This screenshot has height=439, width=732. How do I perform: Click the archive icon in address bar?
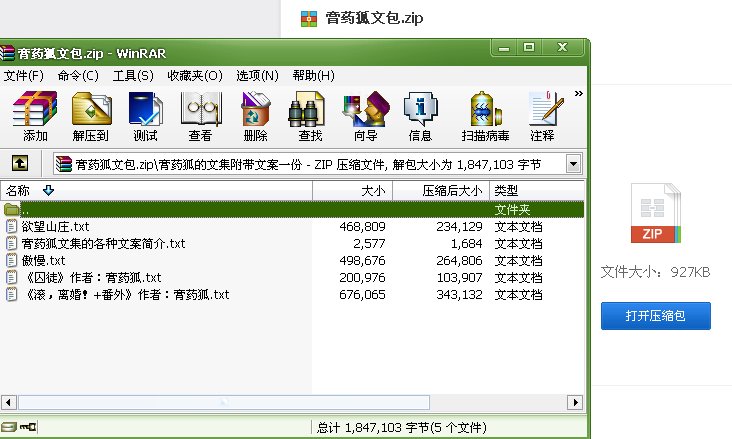coord(63,164)
